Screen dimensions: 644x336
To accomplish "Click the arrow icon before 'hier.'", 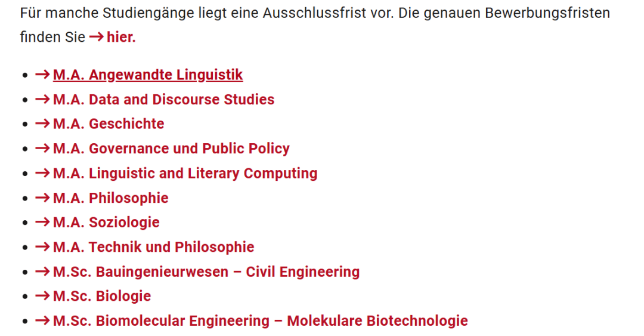I will 96,37.
